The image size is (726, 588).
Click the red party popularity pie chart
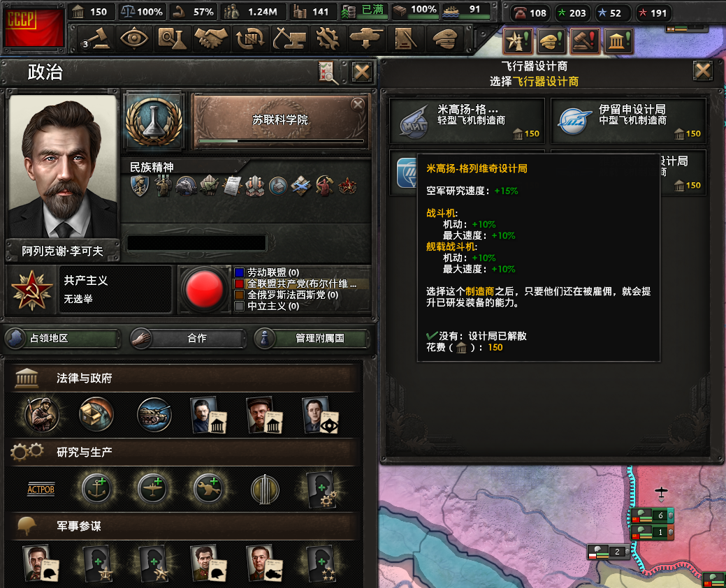coord(204,290)
